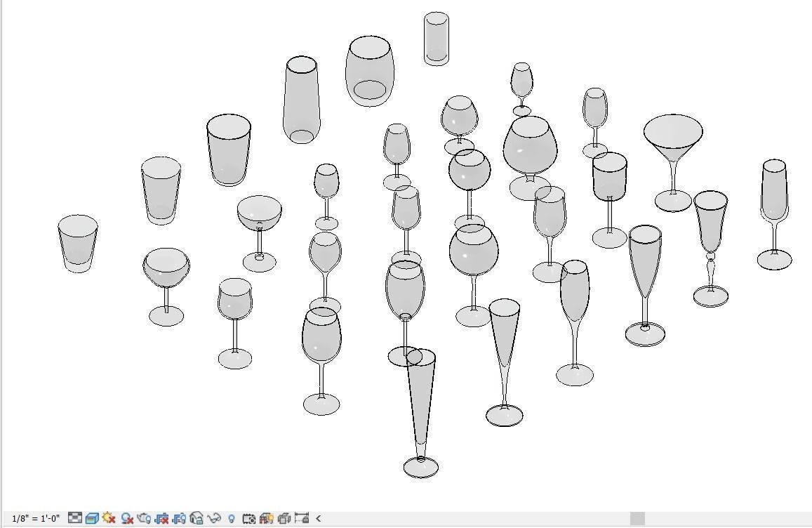812x528 pixels.
Task: Open the view scale 1/8" = 1'-0" selector
Action: [x=35, y=518]
